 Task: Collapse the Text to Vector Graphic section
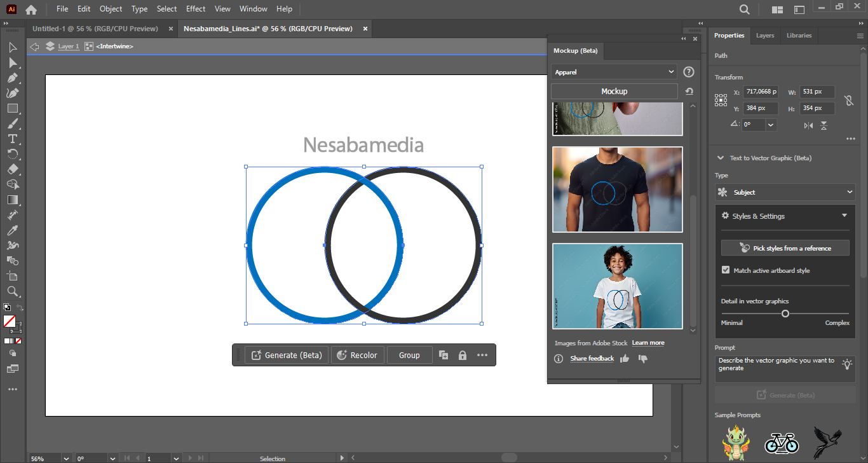pyautogui.click(x=720, y=158)
